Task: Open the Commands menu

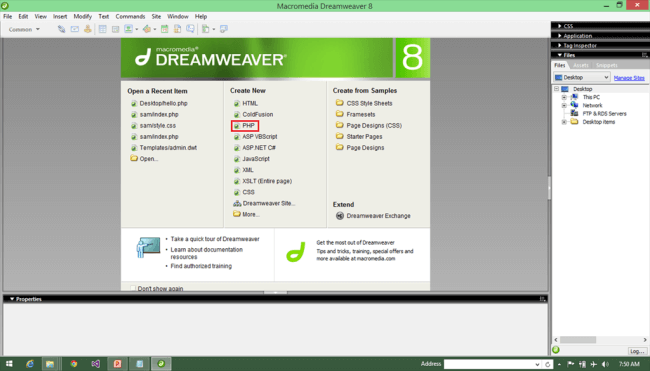Action: coord(130,17)
